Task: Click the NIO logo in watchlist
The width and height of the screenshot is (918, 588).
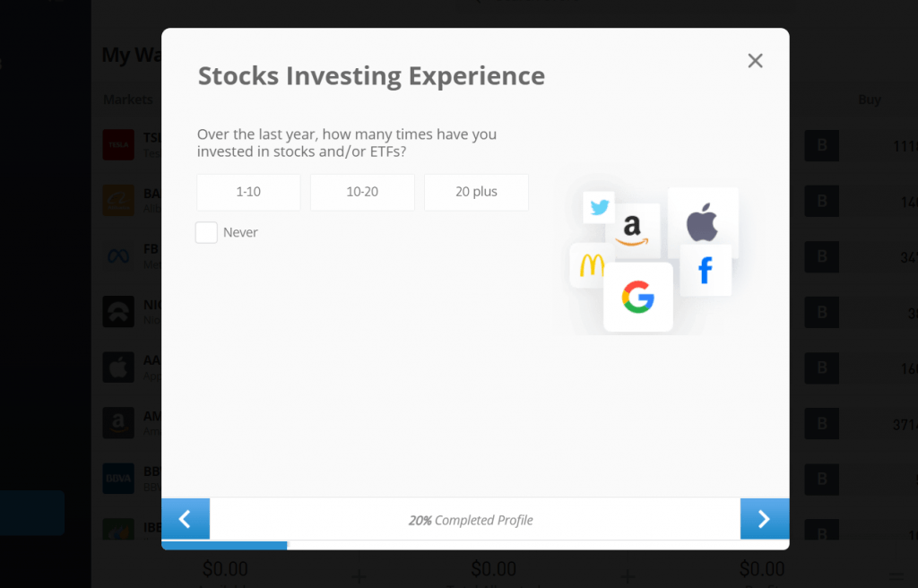Action: coord(118,312)
